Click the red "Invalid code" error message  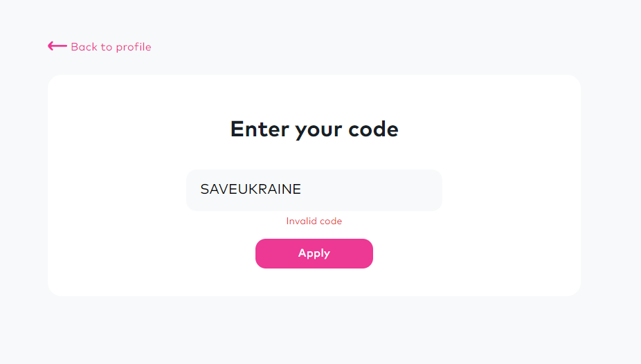(314, 221)
